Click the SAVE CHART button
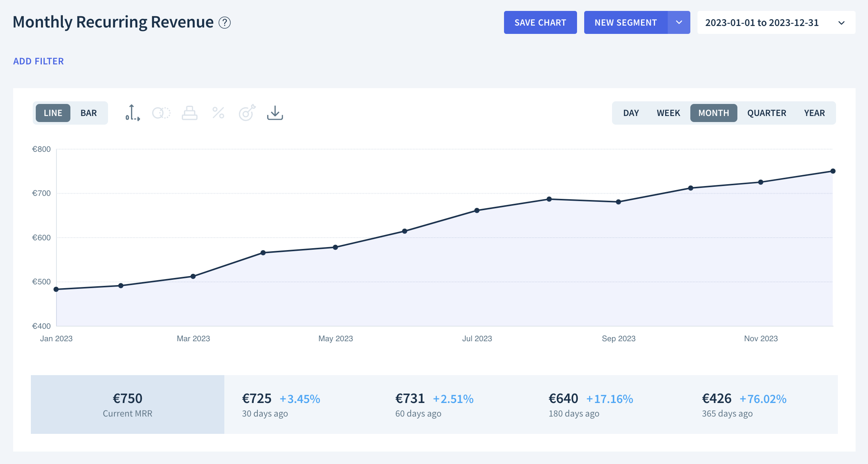Viewport: 868px width, 464px height. point(540,23)
